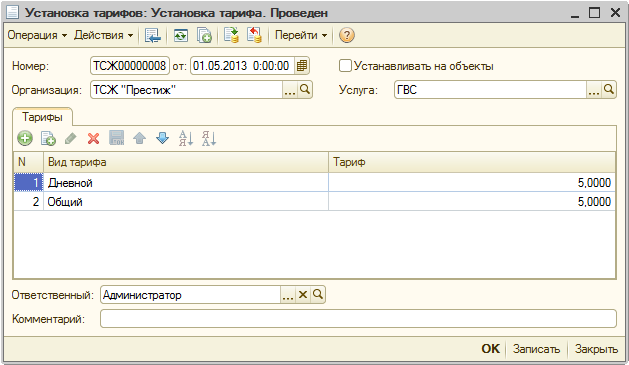This screenshot has height=365, width=629.
Task: Click the Вид тарифа column header
Action: click(186, 162)
